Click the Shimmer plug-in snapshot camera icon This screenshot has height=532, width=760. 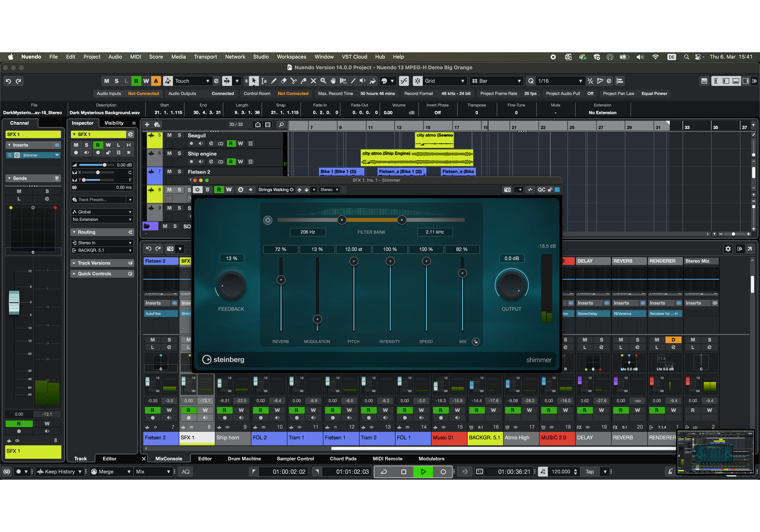pos(507,190)
